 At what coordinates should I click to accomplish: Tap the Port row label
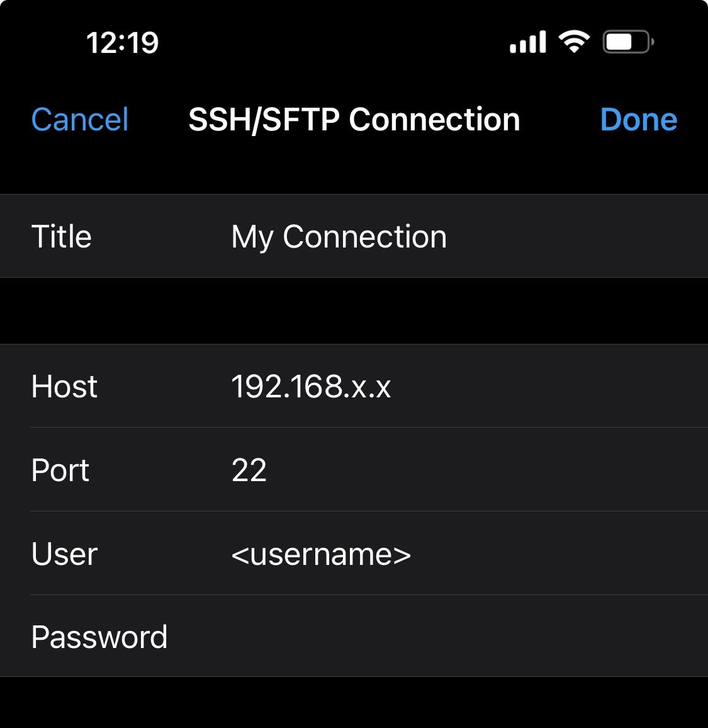(x=59, y=470)
